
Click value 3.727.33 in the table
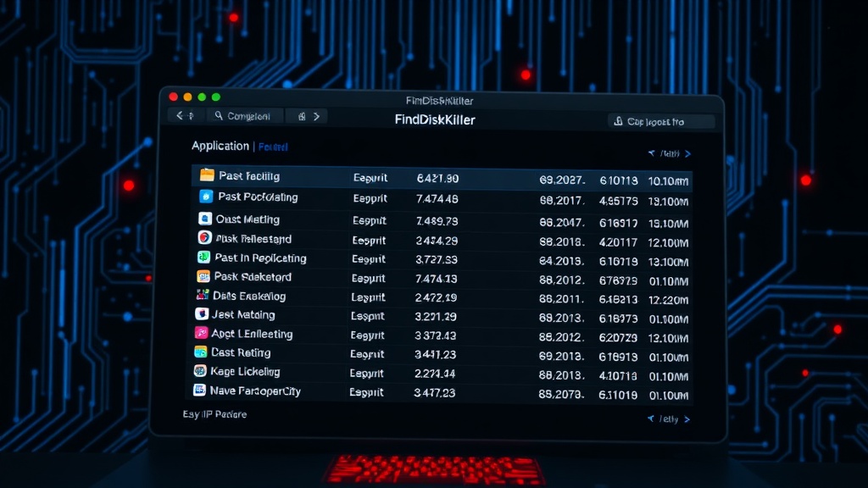(437, 260)
